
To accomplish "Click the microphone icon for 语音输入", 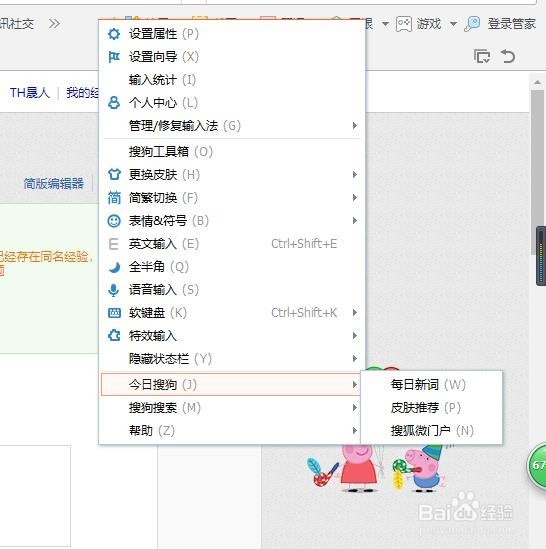I will [113, 290].
